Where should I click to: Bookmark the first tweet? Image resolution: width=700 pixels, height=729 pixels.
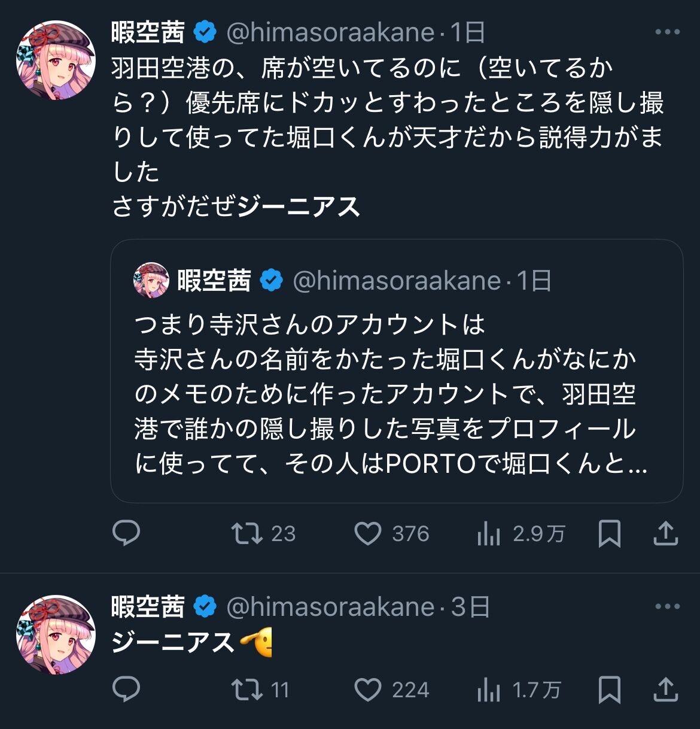click(x=609, y=533)
